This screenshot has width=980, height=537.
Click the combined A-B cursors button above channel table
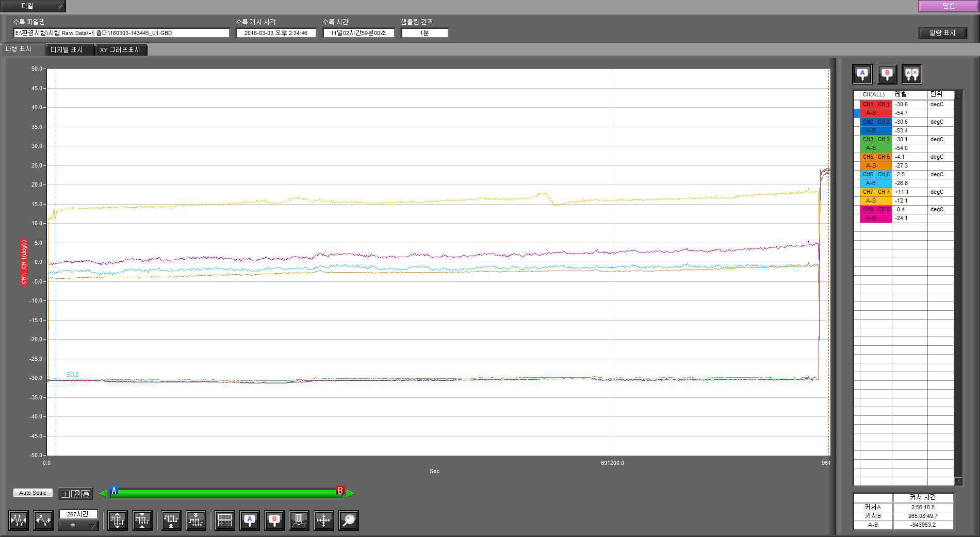pyautogui.click(x=912, y=74)
